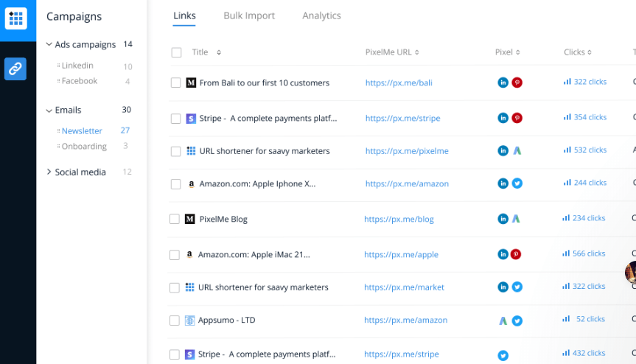This screenshot has width=636, height=364.
Task: Open the https://px.me/apple link
Action: point(401,254)
